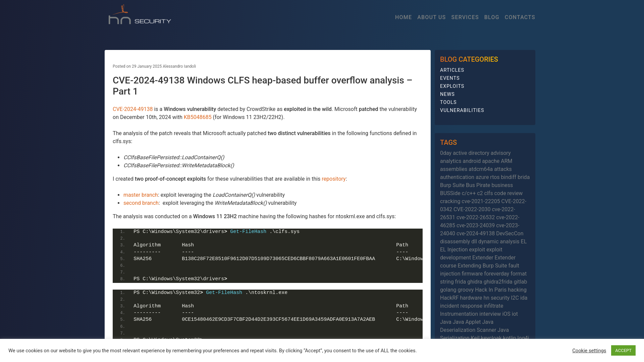Navigate to the HOME menu item
Viewport: 644px width, 362px height.
pyautogui.click(x=404, y=17)
